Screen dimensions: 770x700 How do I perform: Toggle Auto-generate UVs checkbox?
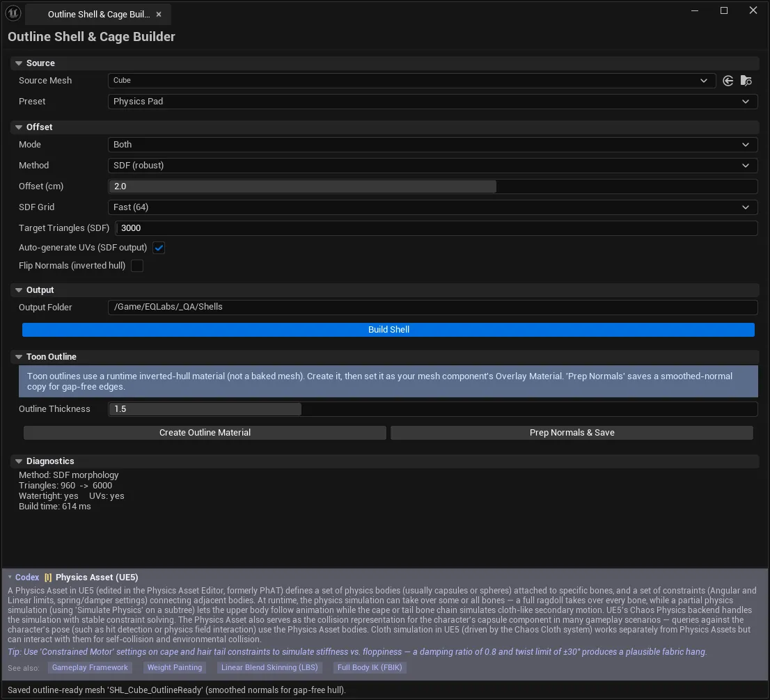tap(159, 248)
